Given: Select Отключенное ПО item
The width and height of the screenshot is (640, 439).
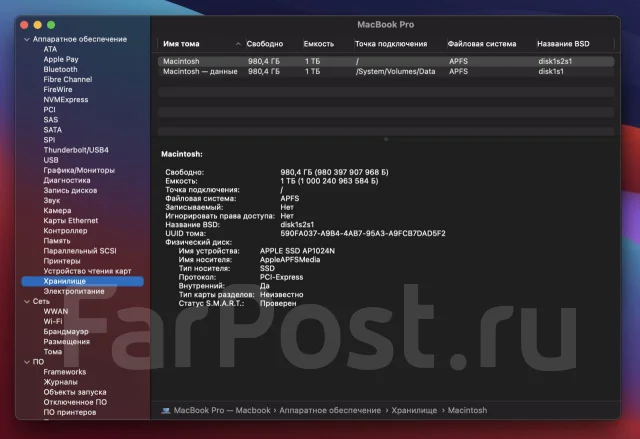Looking at the screenshot, I should point(75,402).
